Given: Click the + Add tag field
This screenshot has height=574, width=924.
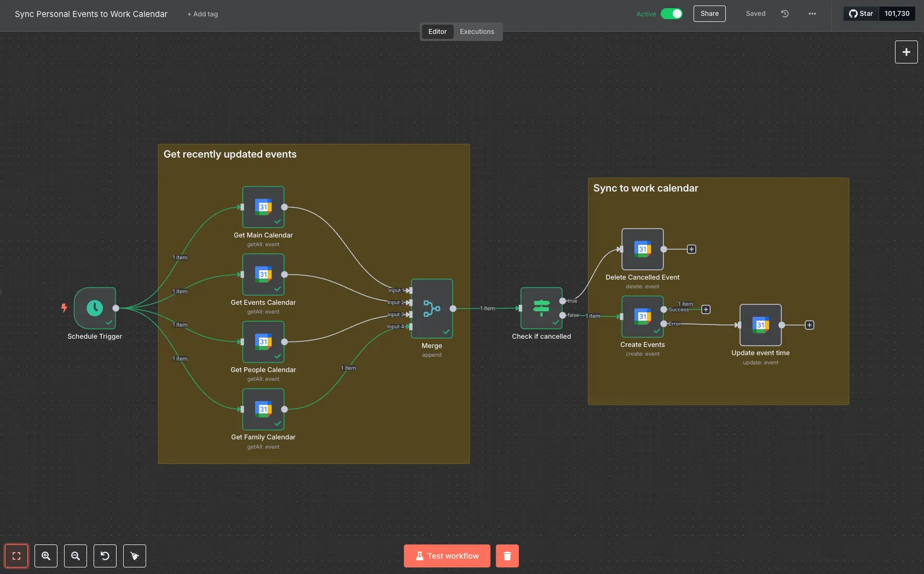Looking at the screenshot, I should [203, 14].
